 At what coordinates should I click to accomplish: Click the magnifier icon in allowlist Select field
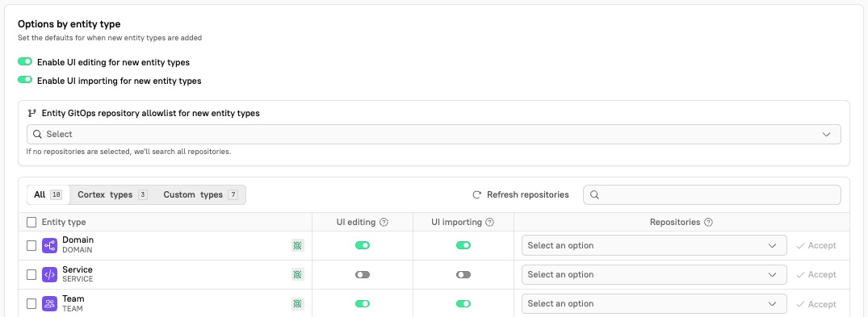click(37, 134)
